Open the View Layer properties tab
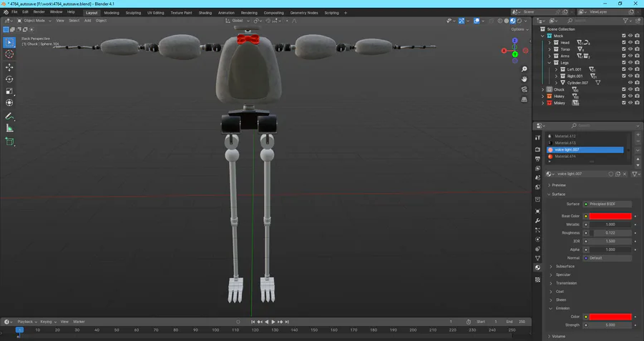 (x=537, y=168)
